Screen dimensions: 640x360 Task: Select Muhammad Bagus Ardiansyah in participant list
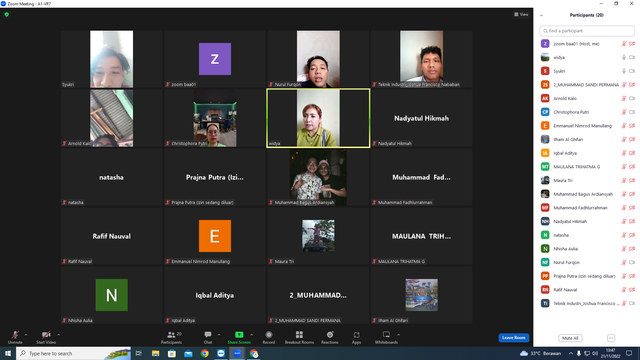click(587, 194)
